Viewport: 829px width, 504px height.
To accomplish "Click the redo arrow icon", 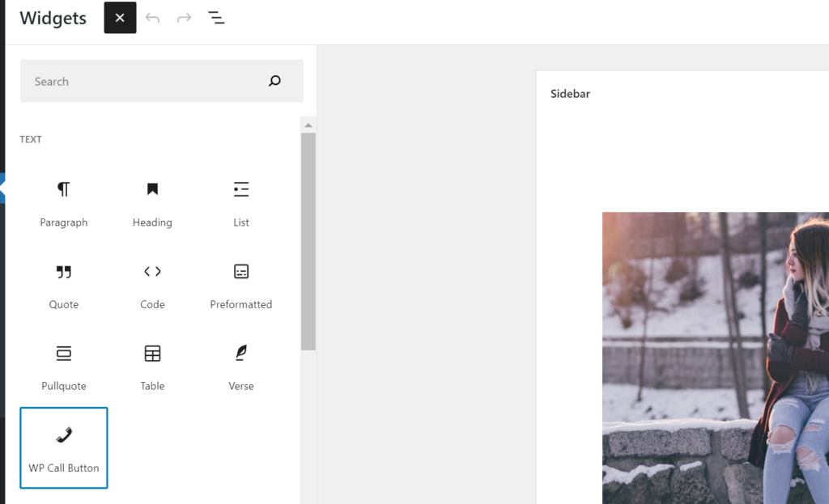I will 184,18.
